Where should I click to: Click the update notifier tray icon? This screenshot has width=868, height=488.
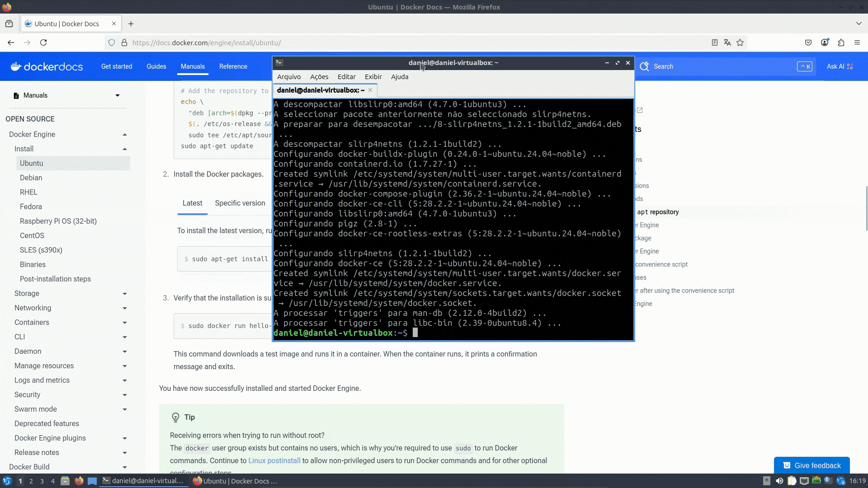point(841,481)
